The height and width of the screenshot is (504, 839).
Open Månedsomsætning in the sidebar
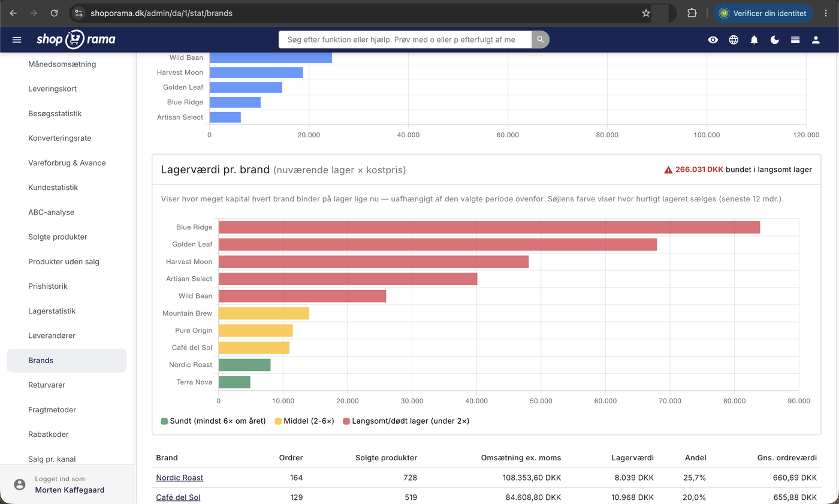click(62, 64)
